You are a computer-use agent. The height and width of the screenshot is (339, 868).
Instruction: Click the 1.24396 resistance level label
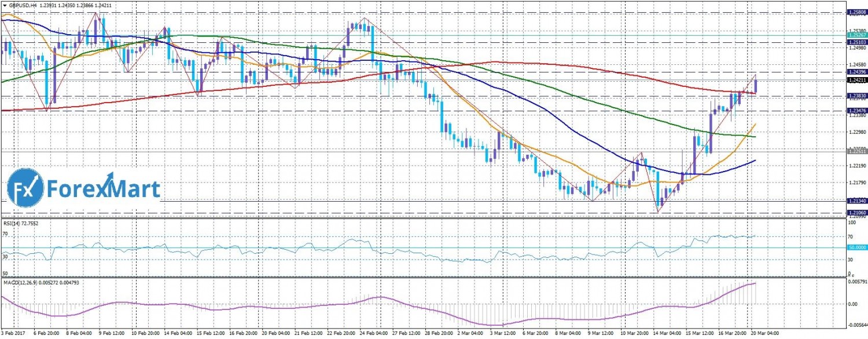(x=856, y=72)
